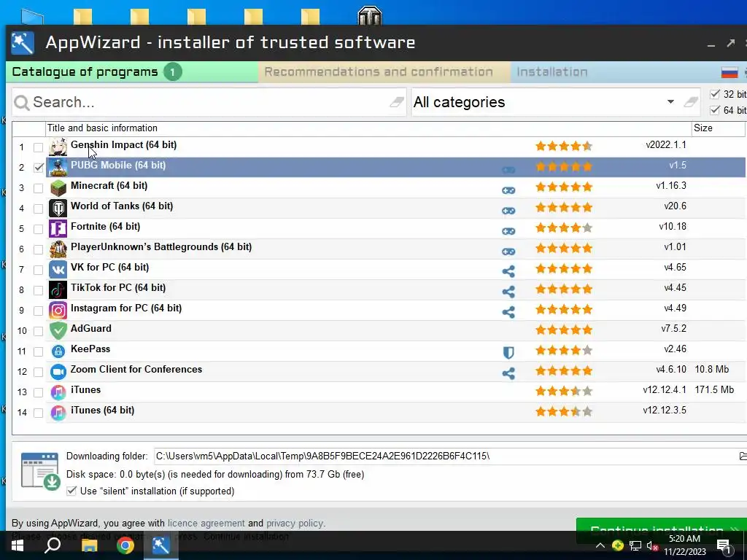Click the PlayerUnknown's Battlegrounds icon
Screen dimensions: 747x560
pos(58,249)
